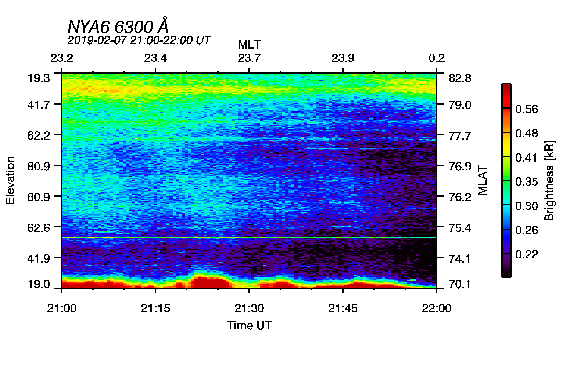The height and width of the screenshot is (368, 588).
Task: Pick the MLT tick value "23.7"
Action: [249, 58]
